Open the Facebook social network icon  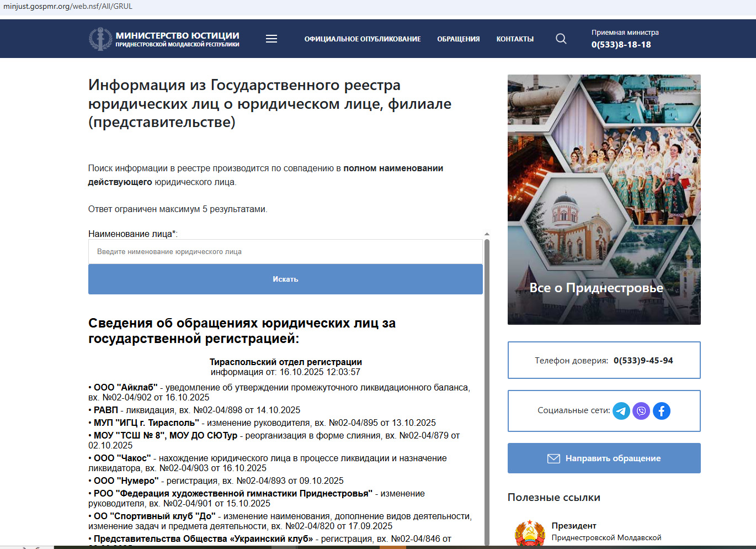pos(662,411)
